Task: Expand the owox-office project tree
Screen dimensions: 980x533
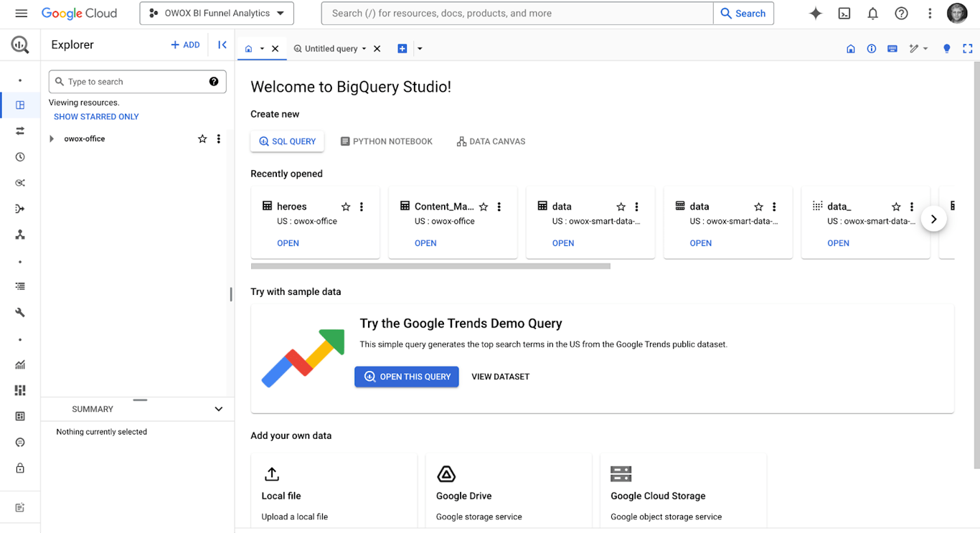Action: tap(52, 139)
